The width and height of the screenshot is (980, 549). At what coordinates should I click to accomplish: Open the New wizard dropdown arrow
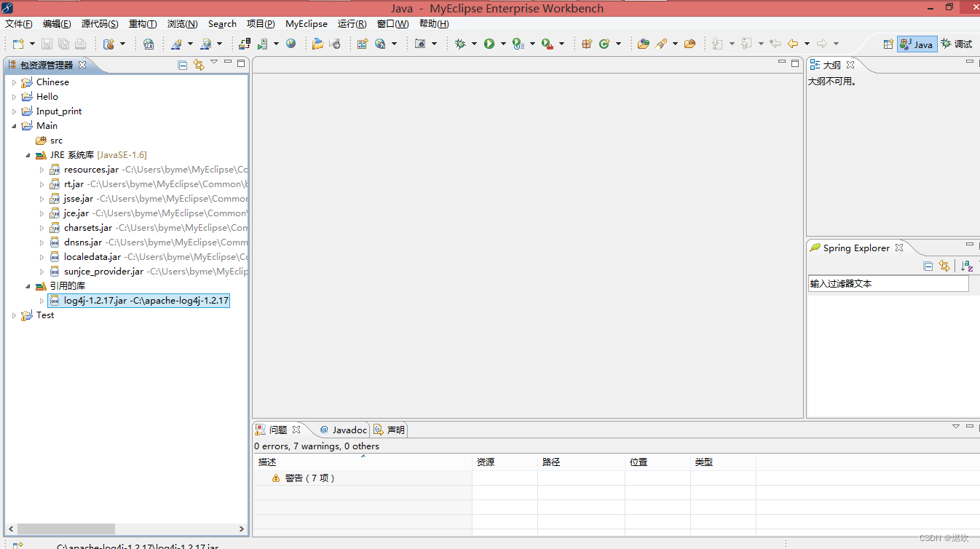32,44
